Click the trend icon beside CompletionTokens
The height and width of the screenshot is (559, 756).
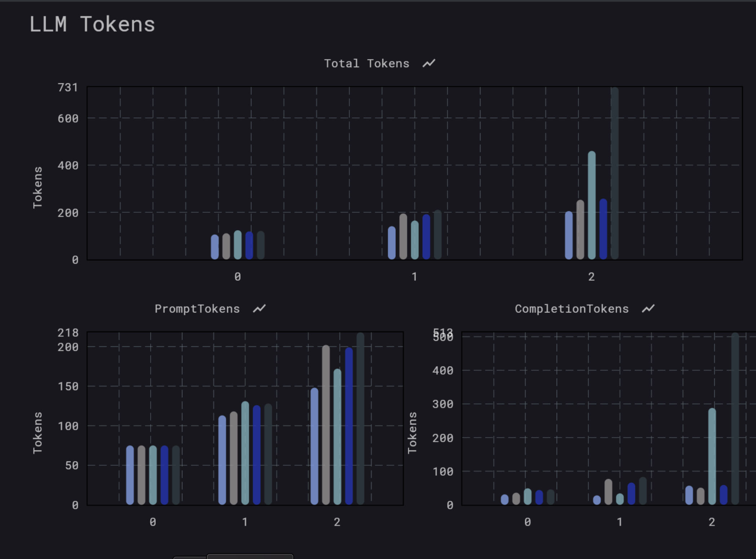pyautogui.click(x=648, y=309)
